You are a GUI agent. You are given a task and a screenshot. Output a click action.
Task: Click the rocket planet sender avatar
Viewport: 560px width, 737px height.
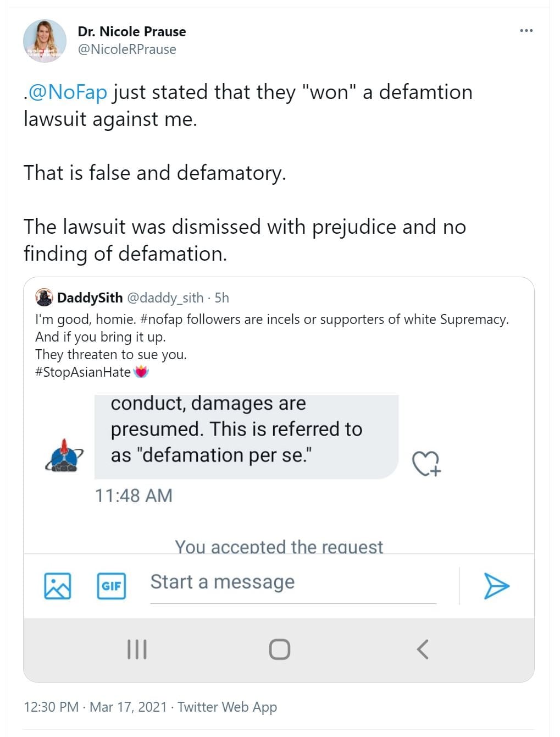64,456
